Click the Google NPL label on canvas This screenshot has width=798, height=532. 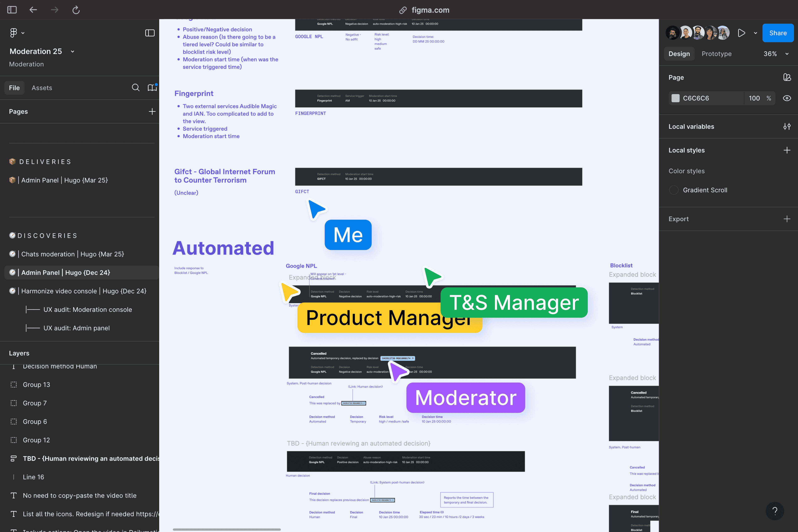pyautogui.click(x=301, y=266)
